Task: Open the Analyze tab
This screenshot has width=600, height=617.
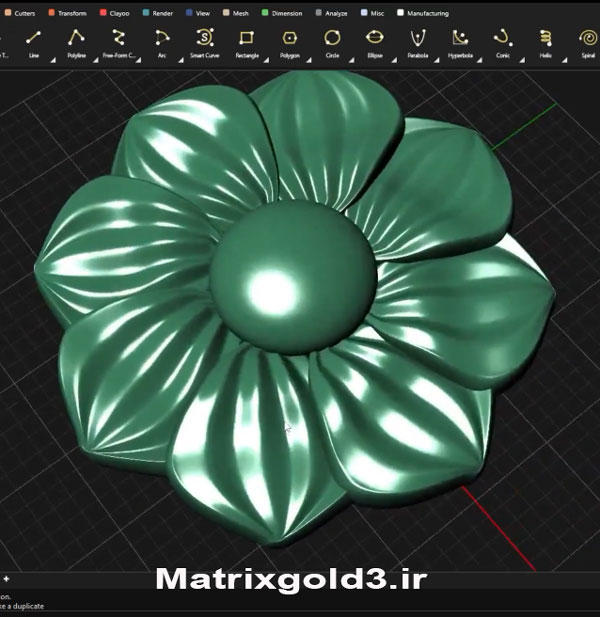Action: pos(332,13)
